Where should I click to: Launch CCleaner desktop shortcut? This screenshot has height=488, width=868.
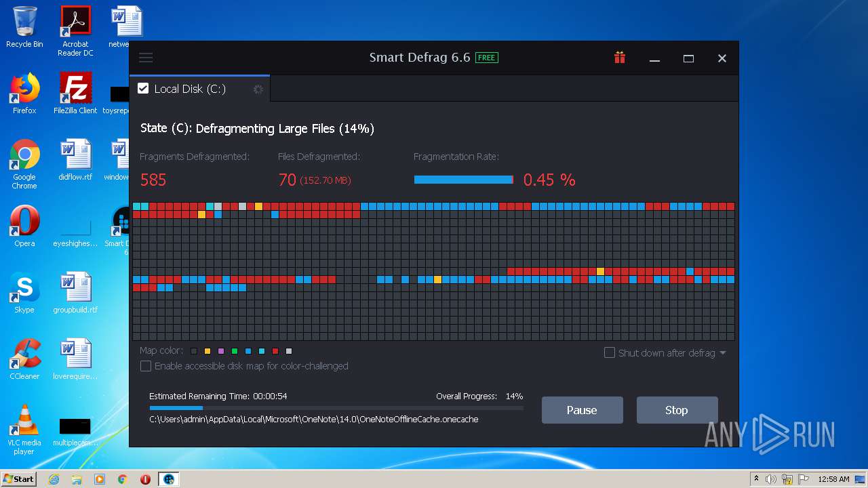click(24, 359)
